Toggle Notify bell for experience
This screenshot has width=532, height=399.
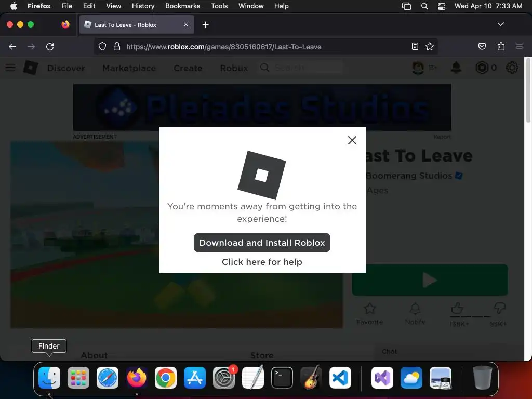(x=415, y=314)
